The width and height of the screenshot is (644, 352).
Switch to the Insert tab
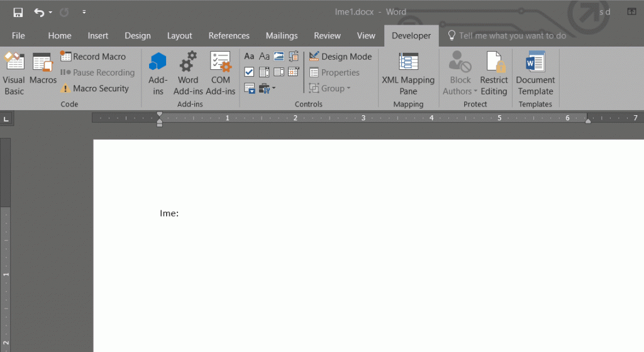point(97,36)
